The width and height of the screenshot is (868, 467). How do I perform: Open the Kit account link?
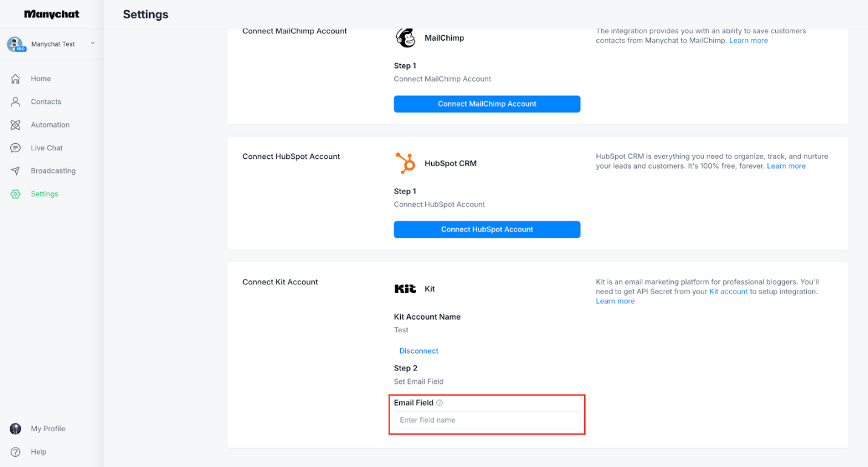coord(728,292)
